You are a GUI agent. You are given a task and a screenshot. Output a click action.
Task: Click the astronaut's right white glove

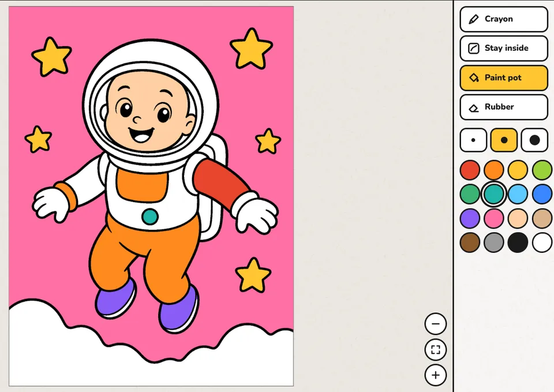[x=257, y=215]
